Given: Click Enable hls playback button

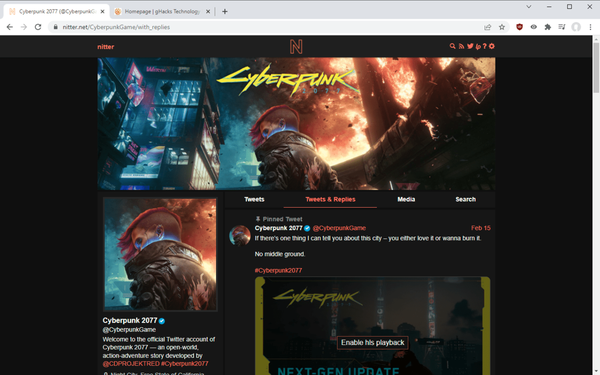Looking at the screenshot, I should pos(372,342).
